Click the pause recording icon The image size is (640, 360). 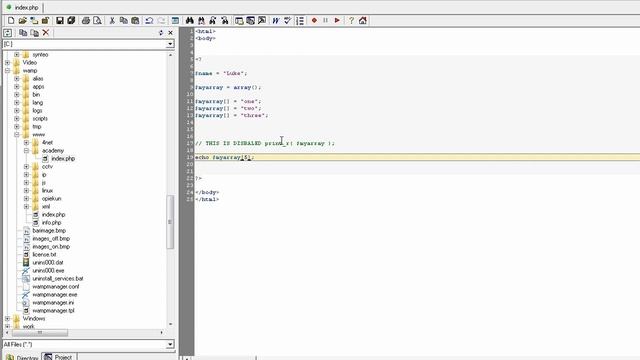326,20
